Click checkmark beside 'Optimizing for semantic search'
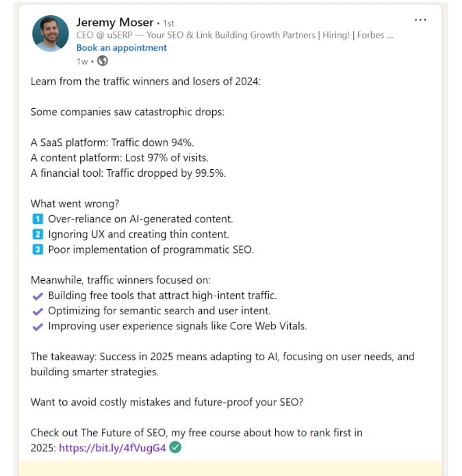462x476 pixels. click(x=38, y=311)
